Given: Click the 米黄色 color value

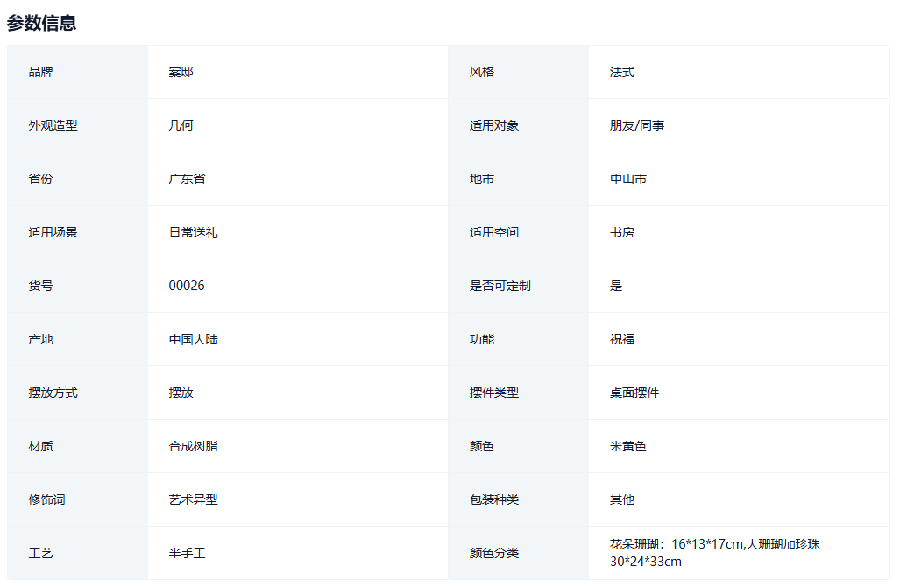Looking at the screenshot, I should pyautogui.click(x=628, y=446).
